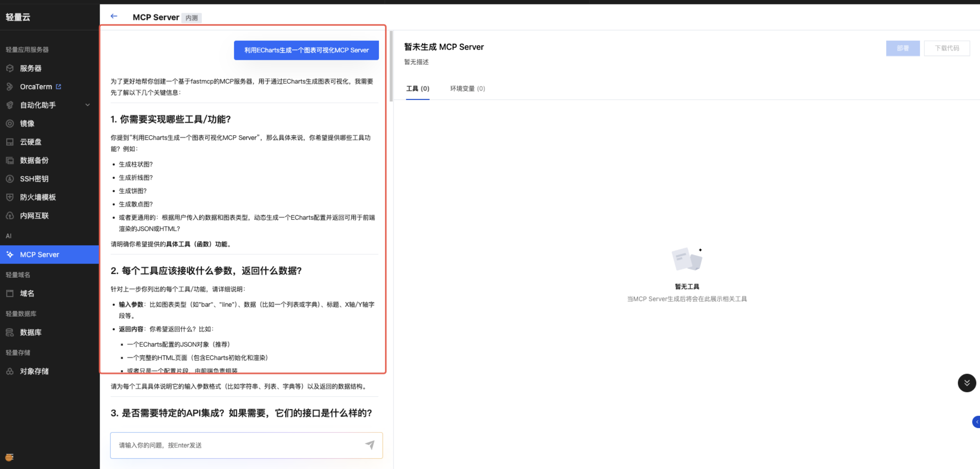This screenshot has width=980, height=469.
Task: Select the MCP Server menu item
Action: 50,255
